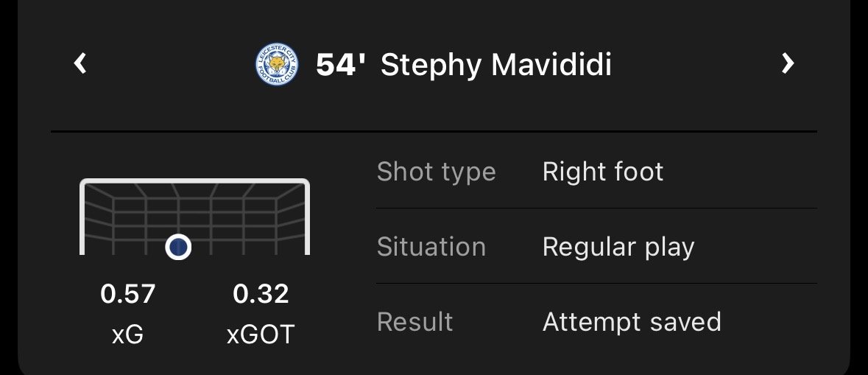Go to the next shot with right chevron

click(x=787, y=64)
